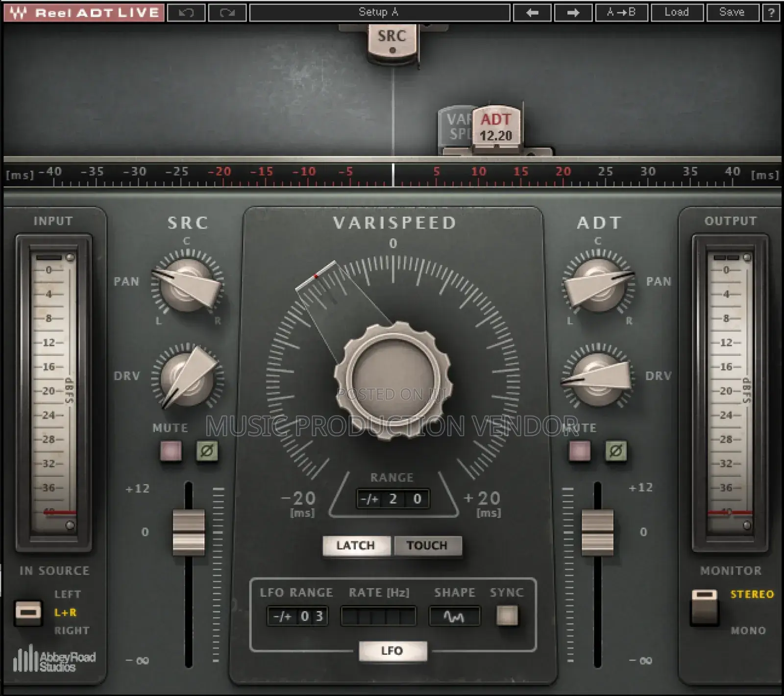The width and height of the screenshot is (784, 696).
Task: Click the SRC DRV knob
Action: pos(188,376)
